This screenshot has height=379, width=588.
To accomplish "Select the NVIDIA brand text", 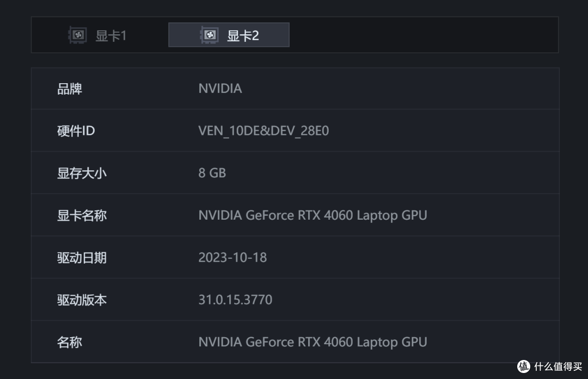I will (x=220, y=88).
